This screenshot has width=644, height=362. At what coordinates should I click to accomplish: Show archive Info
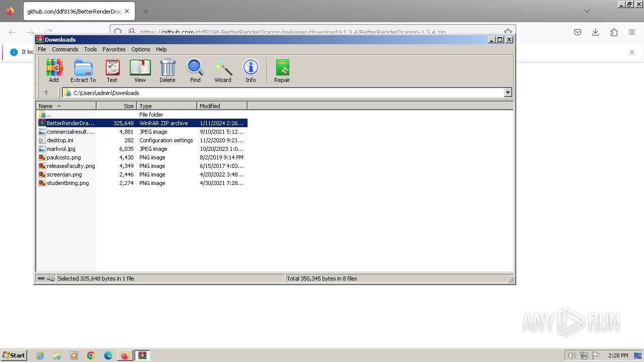click(251, 70)
